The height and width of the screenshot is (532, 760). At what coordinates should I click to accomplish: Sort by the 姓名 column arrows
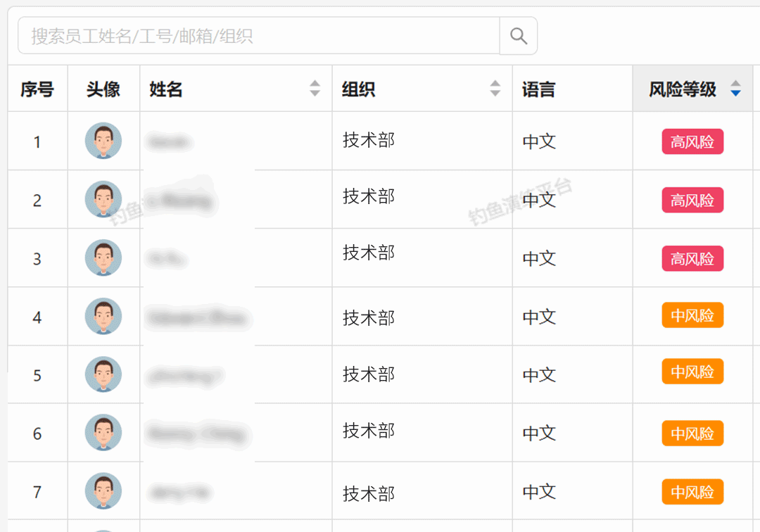tap(315, 89)
